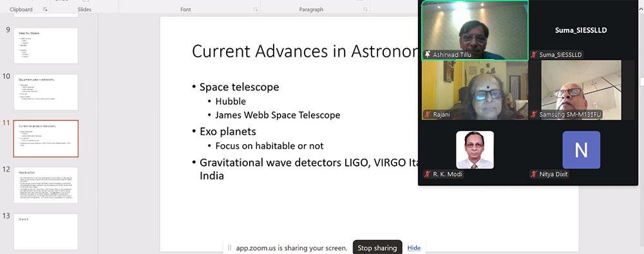This screenshot has width=644, height=254.
Task: Select slide 13 Q and A thumbnail
Action: [x=46, y=231]
